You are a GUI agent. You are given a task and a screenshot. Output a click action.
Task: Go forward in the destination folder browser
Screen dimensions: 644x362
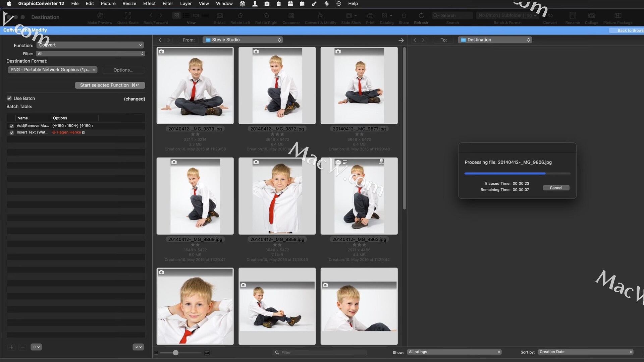pyautogui.click(x=423, y=40)
